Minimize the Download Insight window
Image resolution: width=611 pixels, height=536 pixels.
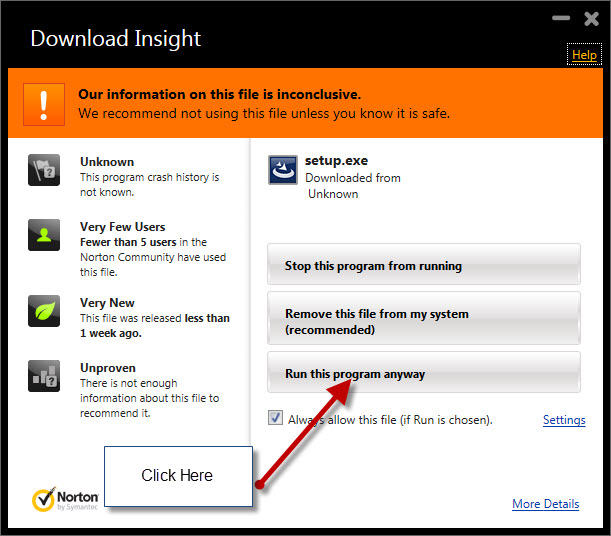click(561, 18)
